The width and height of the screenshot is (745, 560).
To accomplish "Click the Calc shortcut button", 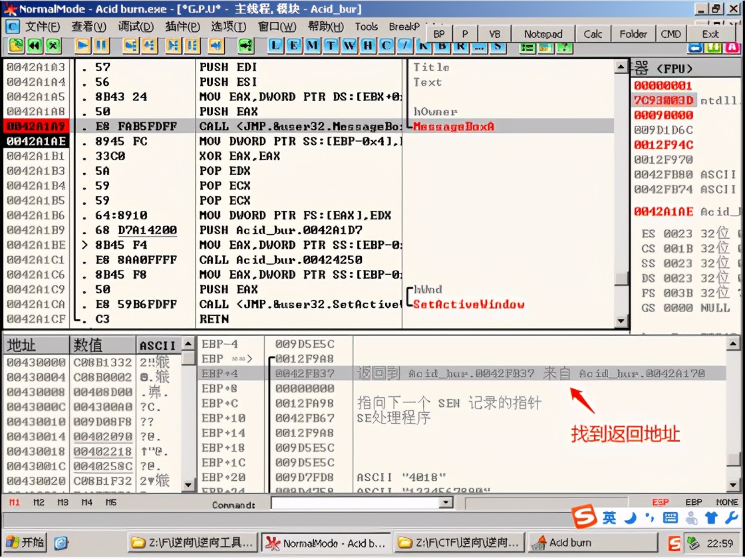I will point(593,34).
